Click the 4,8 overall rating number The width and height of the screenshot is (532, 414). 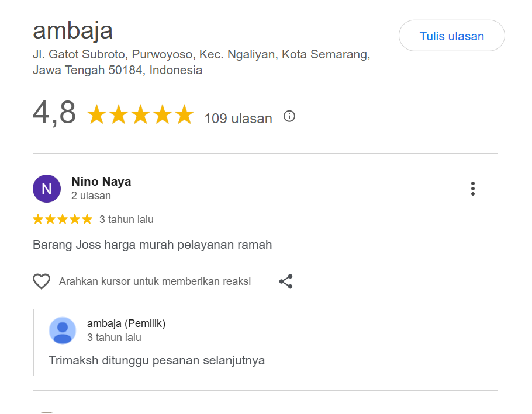(54, 113)
